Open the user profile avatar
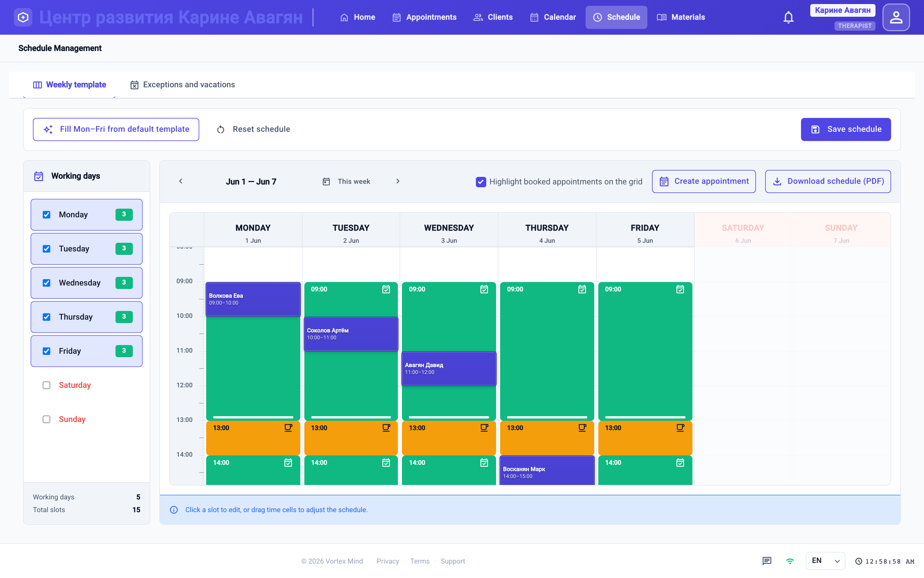 tap(896, 17)
